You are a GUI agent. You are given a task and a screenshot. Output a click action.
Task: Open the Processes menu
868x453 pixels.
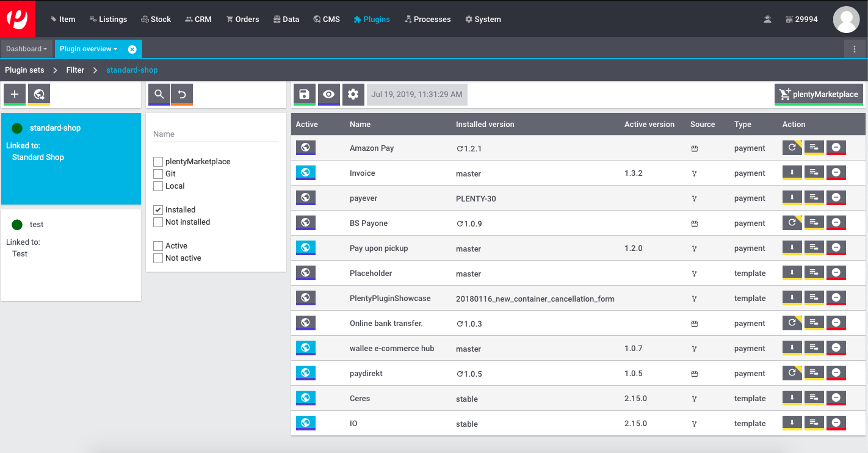pyautogui.click(x=427, y=19)
